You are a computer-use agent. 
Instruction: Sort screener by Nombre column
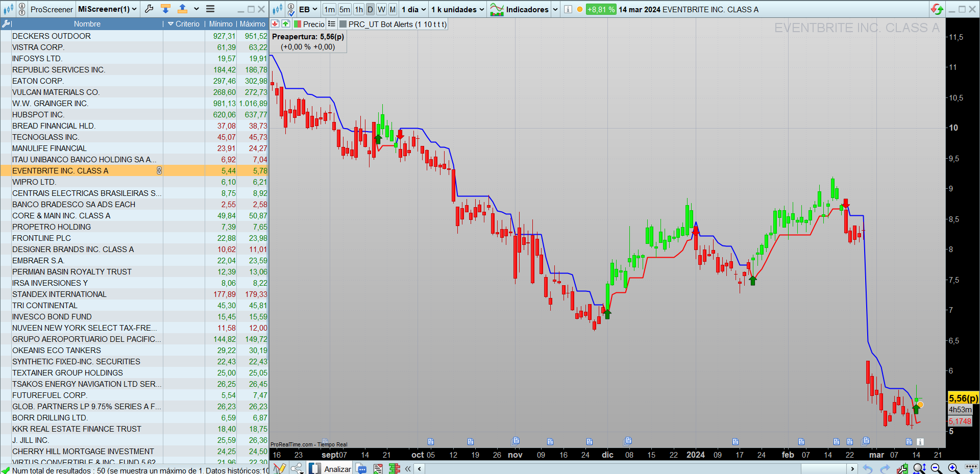[x=87, y=24]
